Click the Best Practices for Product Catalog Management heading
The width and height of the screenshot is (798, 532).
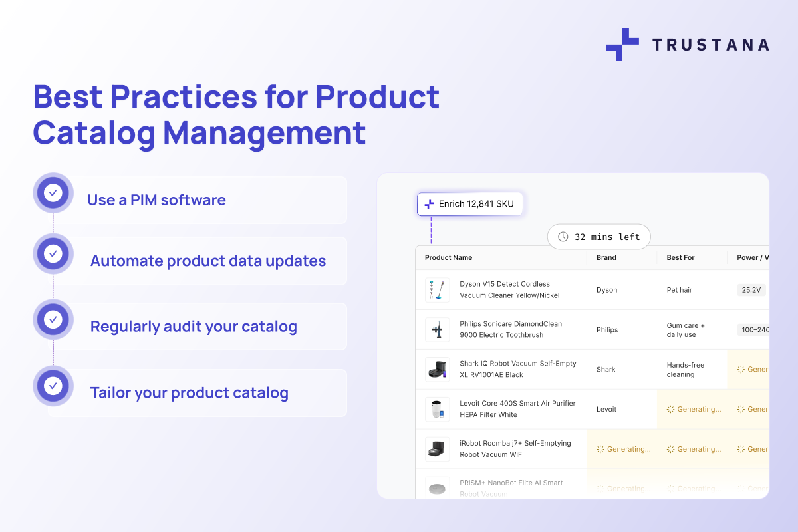pos(236,114)
